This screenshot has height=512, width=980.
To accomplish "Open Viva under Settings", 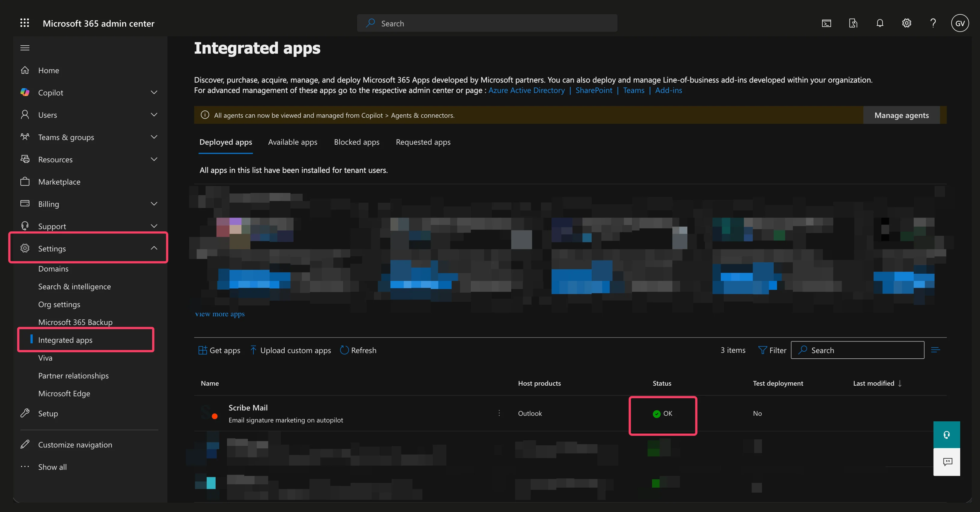I will 45,358.
